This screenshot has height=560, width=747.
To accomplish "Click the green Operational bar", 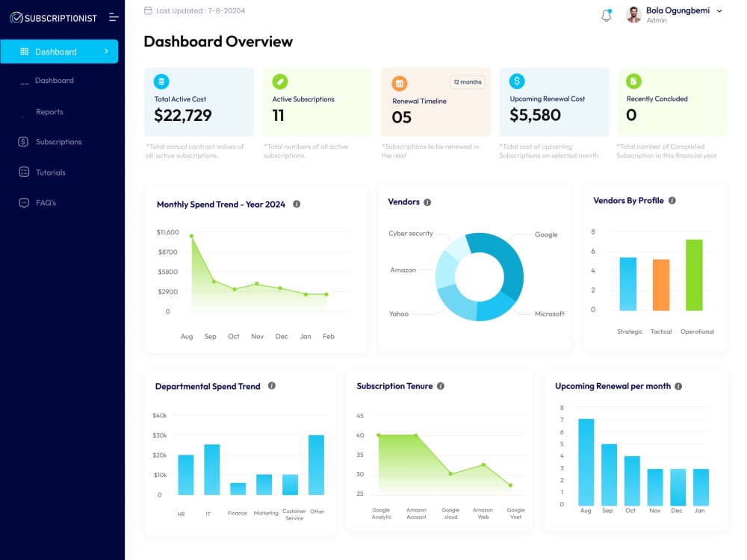I will coord(694,276).
